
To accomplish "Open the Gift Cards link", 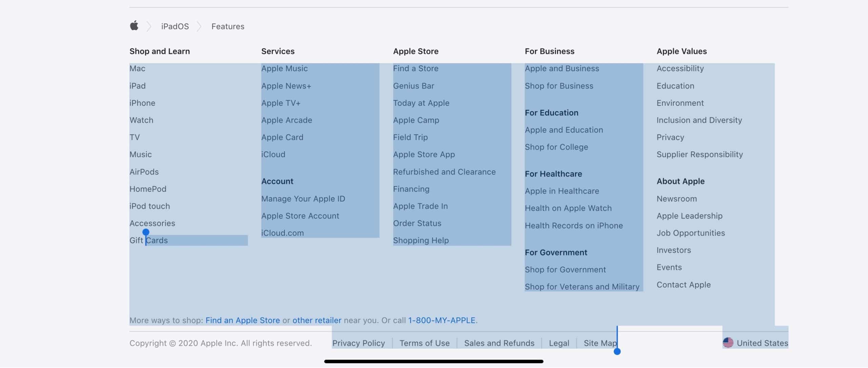I will (x=149, y=241).
